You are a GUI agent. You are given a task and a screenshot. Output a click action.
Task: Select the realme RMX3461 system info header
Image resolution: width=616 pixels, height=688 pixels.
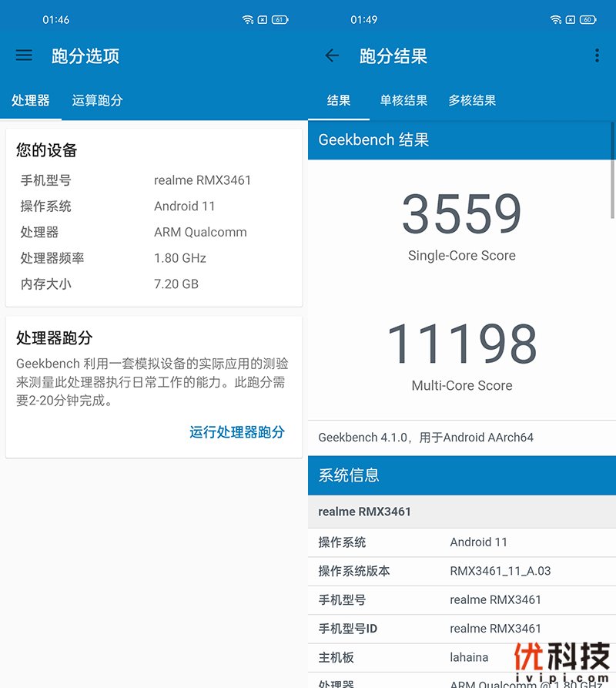[x=461, y=512]
